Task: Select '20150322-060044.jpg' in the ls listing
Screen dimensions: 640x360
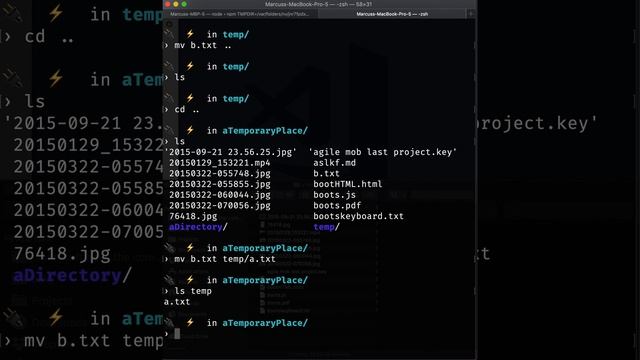Action: click(220, 195)
